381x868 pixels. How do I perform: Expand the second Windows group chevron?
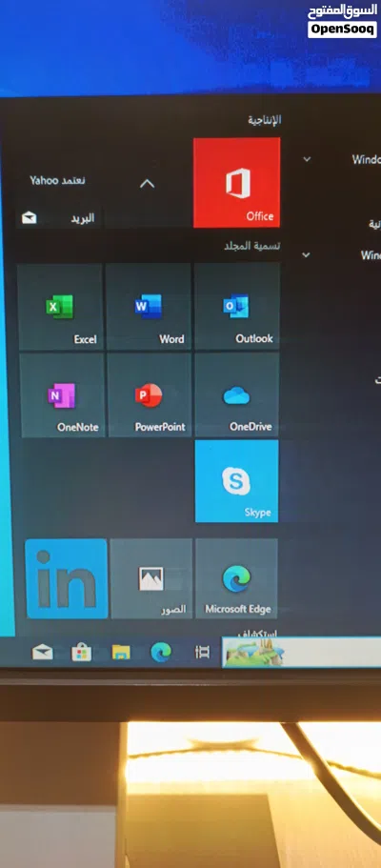pos(306,255)
